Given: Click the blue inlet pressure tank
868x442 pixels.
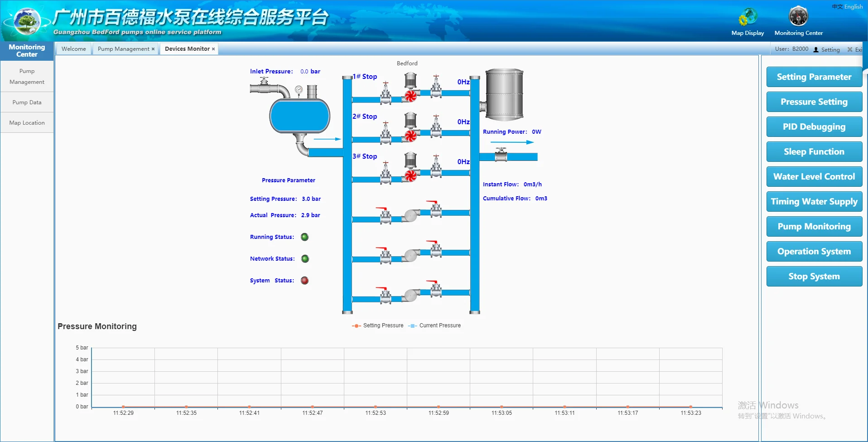Looking at the screenshot, I should tap(299, 116).
